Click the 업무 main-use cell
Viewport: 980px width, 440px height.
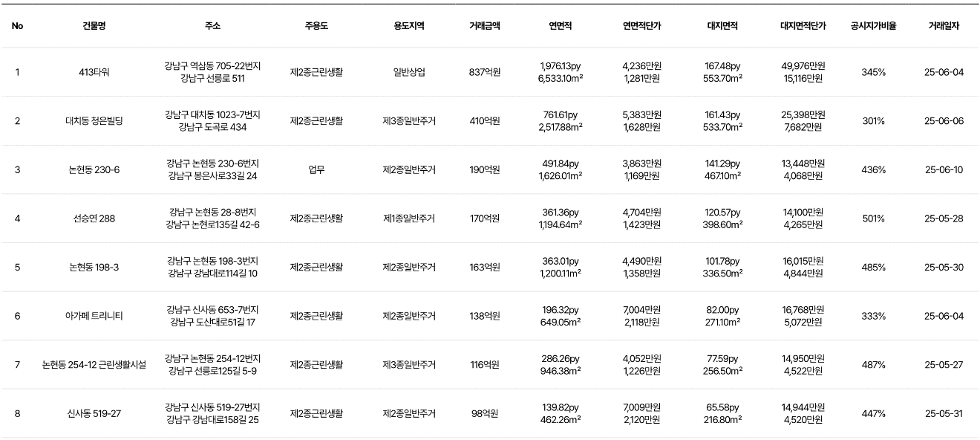[x=316, y=169]
